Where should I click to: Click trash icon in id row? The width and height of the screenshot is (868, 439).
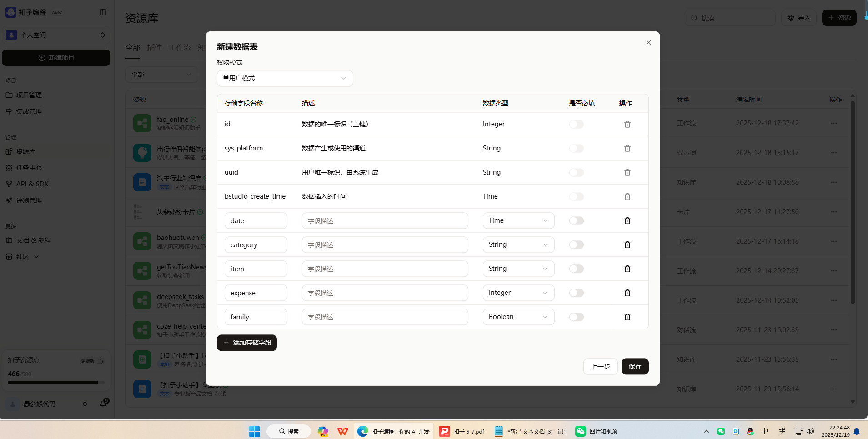(x=627, y=124)
